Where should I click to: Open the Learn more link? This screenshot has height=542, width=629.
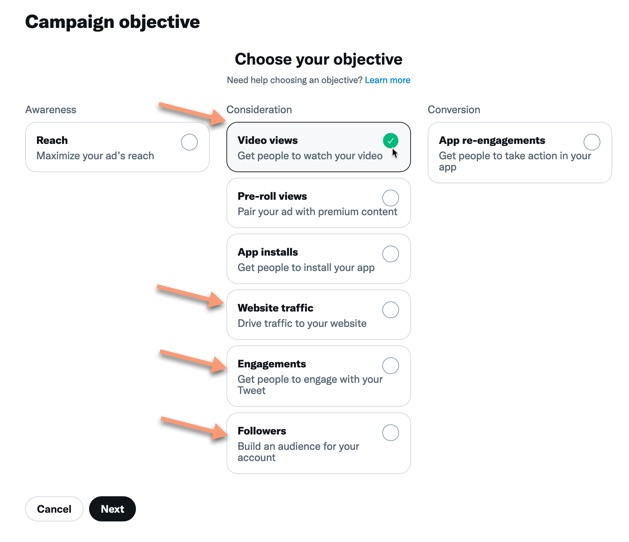(x=387, y=80)
